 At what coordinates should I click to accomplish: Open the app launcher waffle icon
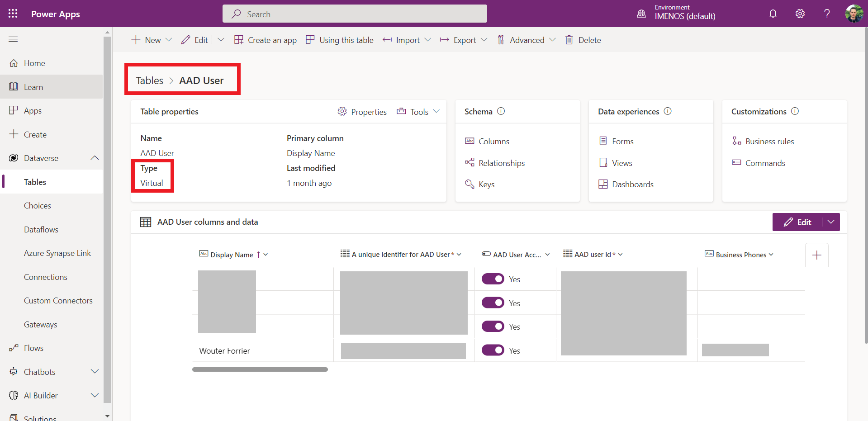13,14
